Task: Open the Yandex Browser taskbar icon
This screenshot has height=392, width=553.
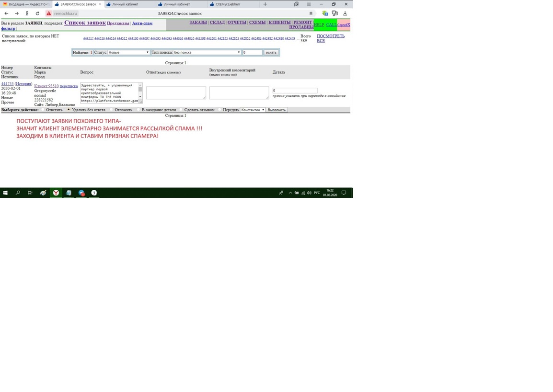Action: click(x=56, y=193)
